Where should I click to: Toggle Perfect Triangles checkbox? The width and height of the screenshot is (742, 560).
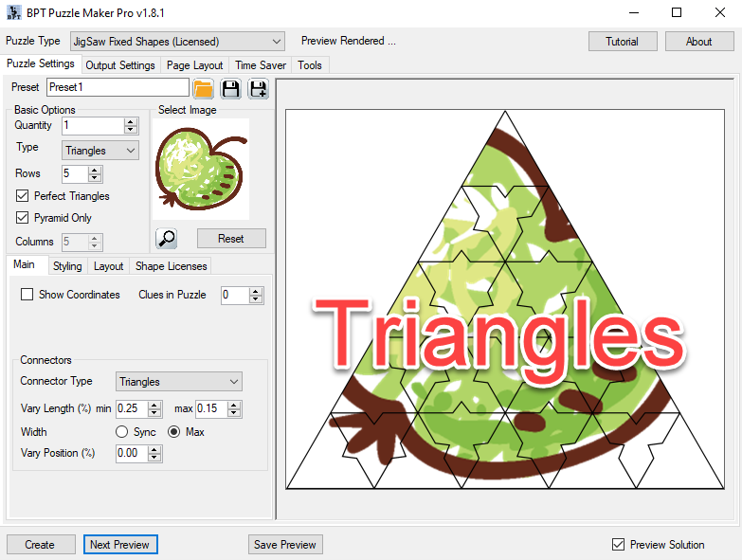tap(24, 196)
